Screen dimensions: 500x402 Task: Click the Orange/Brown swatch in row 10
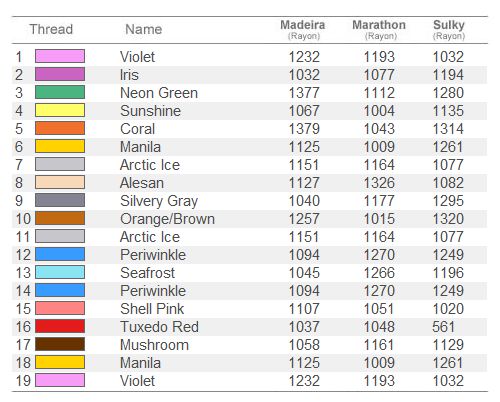(60, 218)
